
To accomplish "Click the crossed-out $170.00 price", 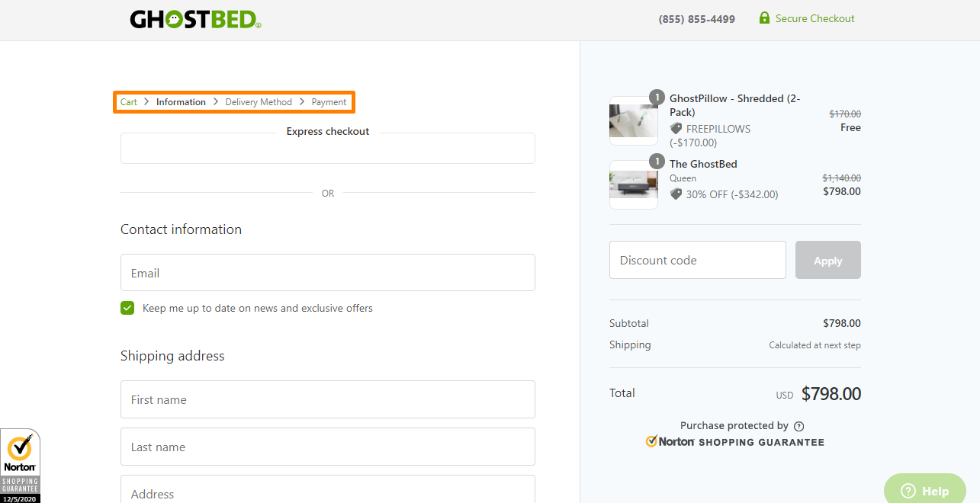I will [x=845, y=114].
